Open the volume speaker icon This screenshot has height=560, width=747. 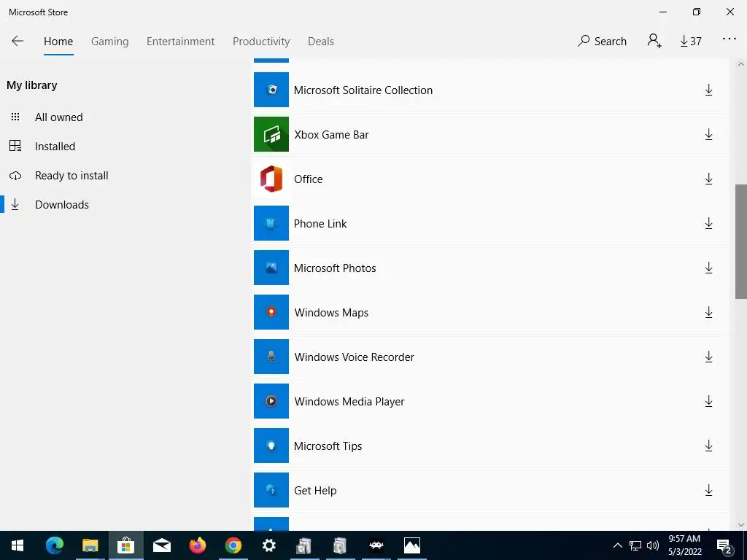tap(653, 545)
